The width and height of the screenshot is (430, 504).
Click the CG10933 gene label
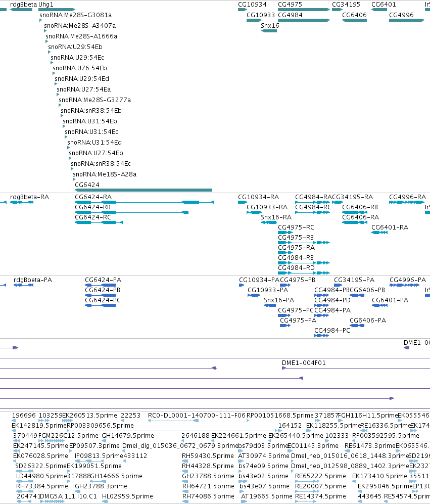261,15
